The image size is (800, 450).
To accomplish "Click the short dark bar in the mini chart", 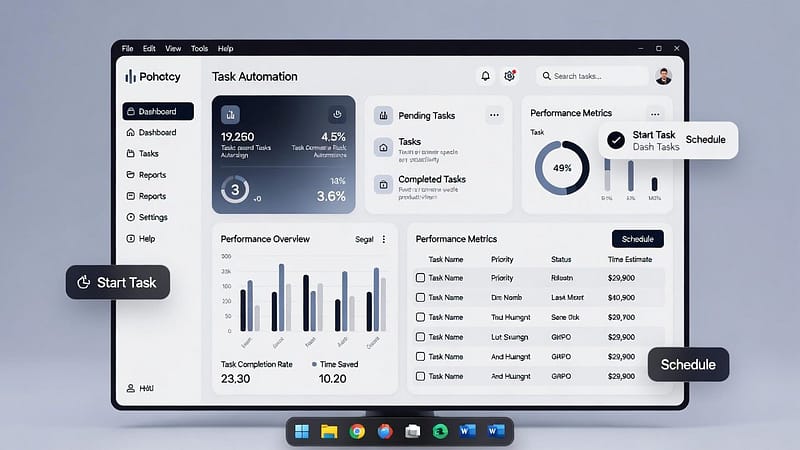I will click(x=655, y=184).
